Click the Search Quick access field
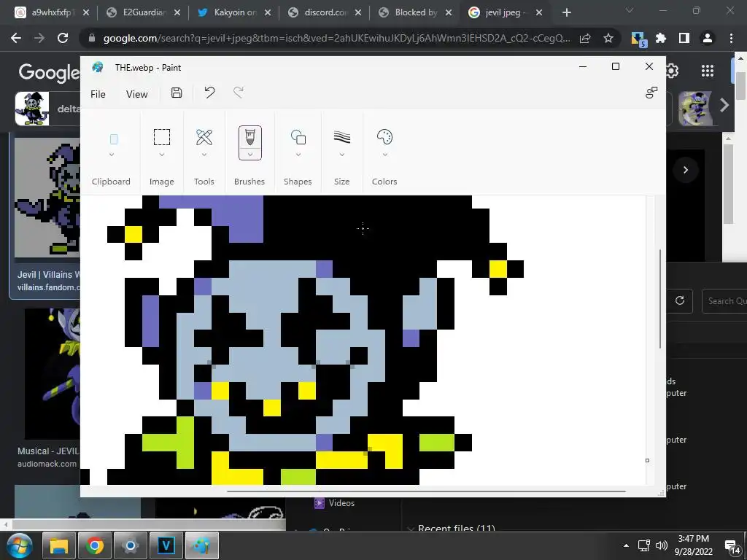The image size is (747, 560). click(x=724, y=301)
